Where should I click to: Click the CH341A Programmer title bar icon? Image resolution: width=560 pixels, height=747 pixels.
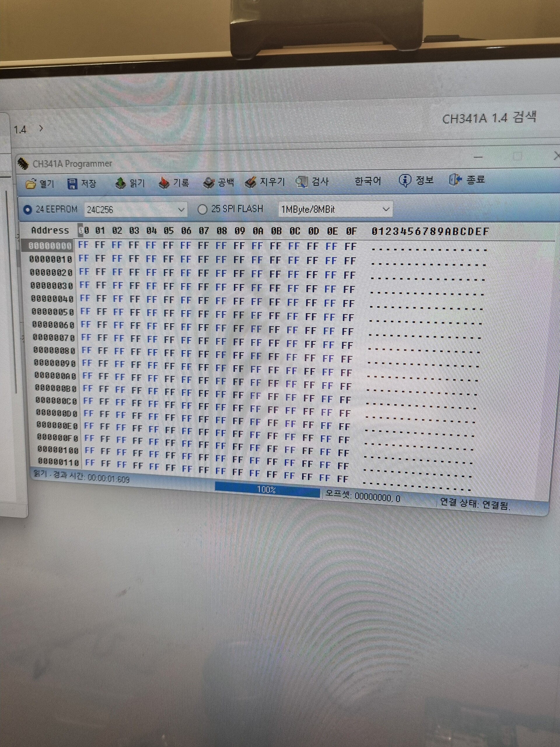point(23,163)
